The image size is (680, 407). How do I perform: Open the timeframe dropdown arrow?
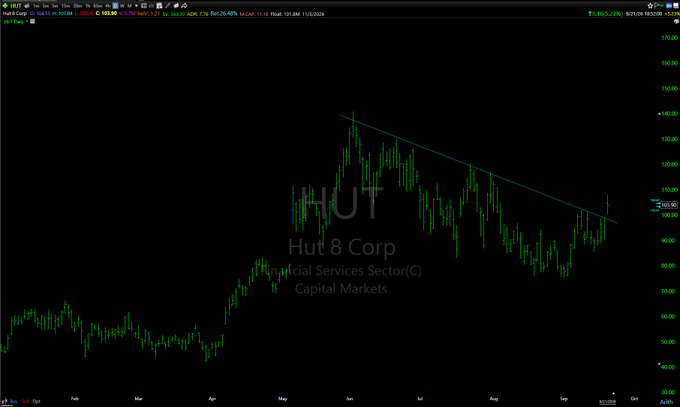(x=136, y=6)
